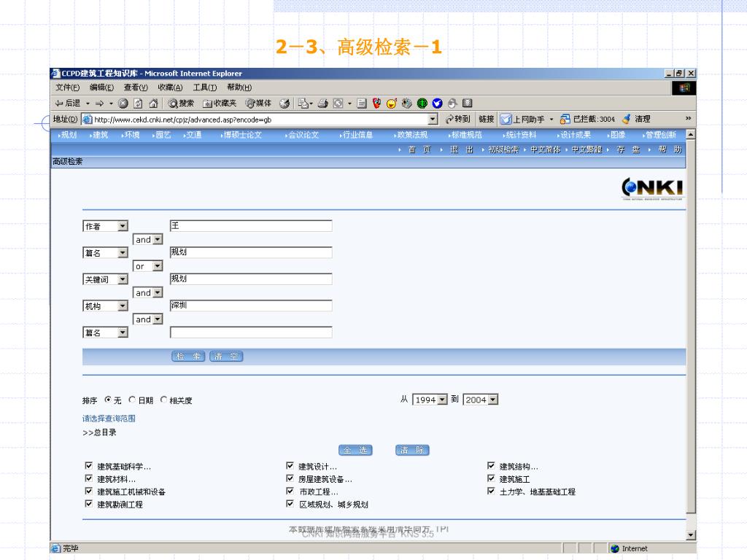Click the 检索 search button
Image resolution: width=747 pixels, height=560 pixels.
[x=188, y=356]
